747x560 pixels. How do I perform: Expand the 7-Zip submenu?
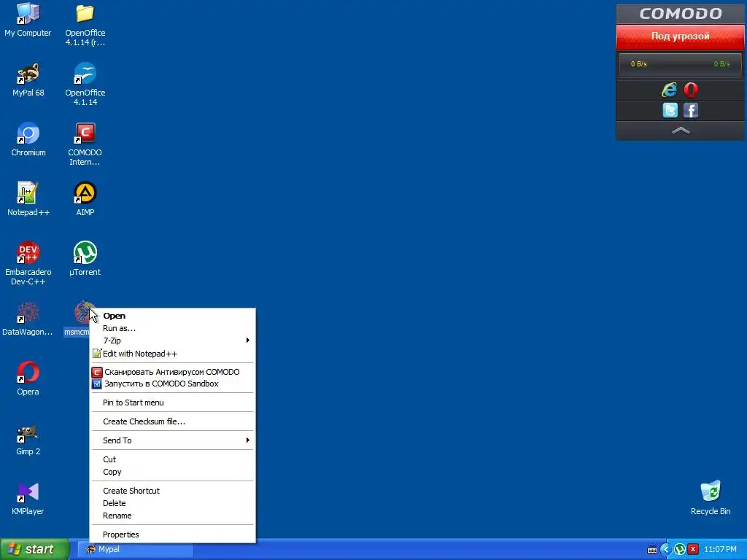coord(172,341)
